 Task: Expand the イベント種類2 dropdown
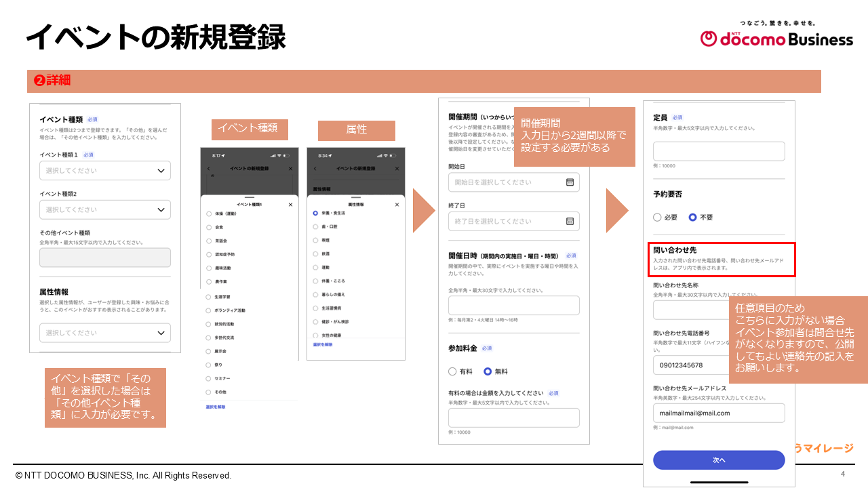pos(105,210)
